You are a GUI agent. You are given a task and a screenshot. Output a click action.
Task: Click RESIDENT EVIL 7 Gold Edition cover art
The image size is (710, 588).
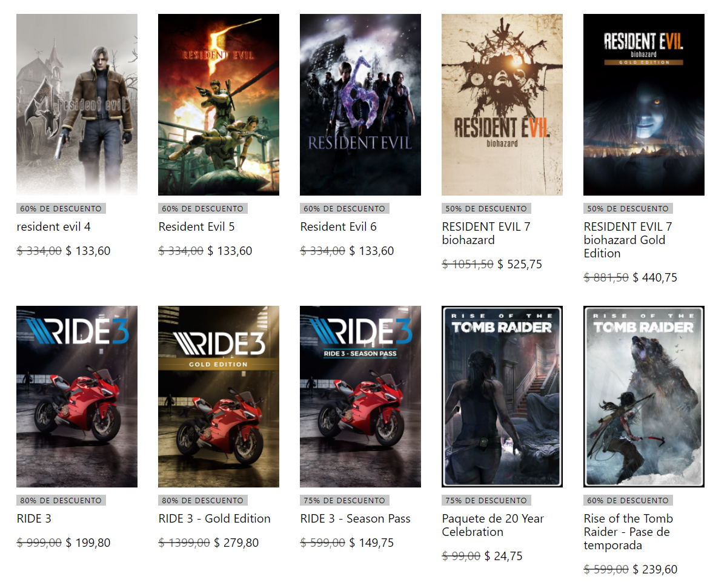[x=644, y=105]
